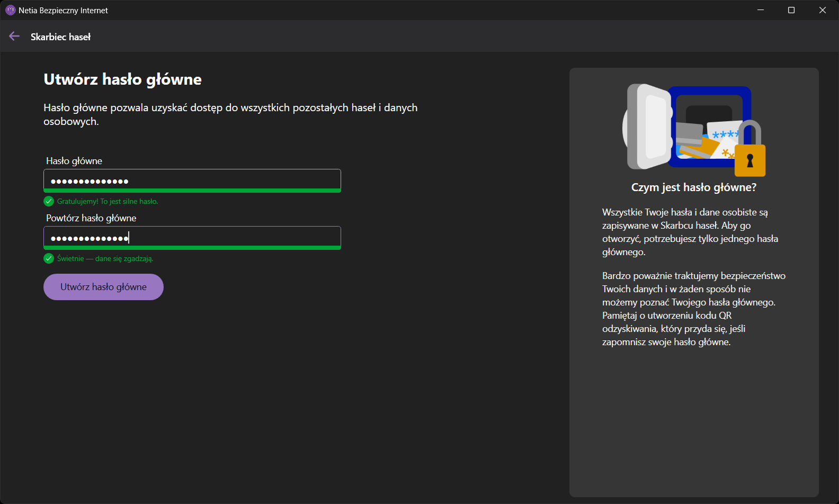Click green checkmark beside strong password message
The width and height of the screenshot is (839, 504).
[x=49, y=201]
